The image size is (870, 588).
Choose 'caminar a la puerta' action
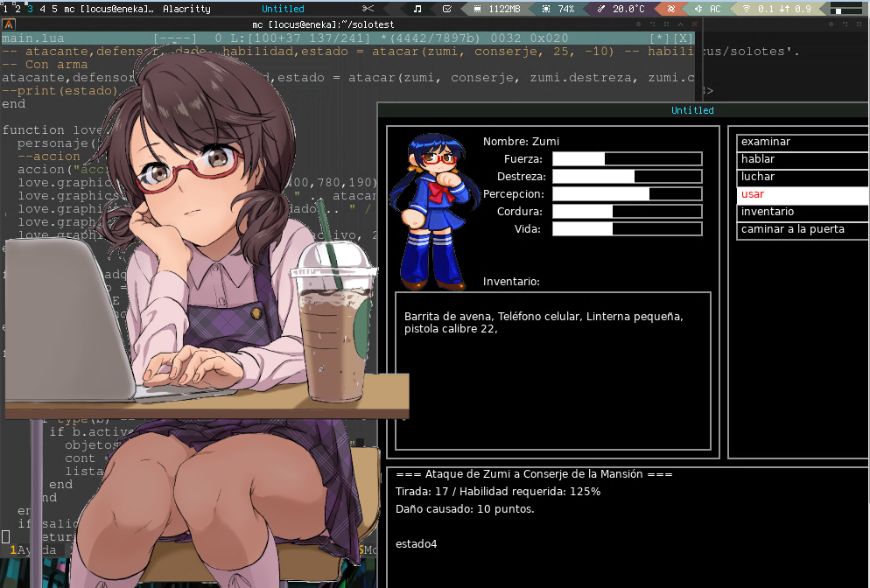click(802, 229)
